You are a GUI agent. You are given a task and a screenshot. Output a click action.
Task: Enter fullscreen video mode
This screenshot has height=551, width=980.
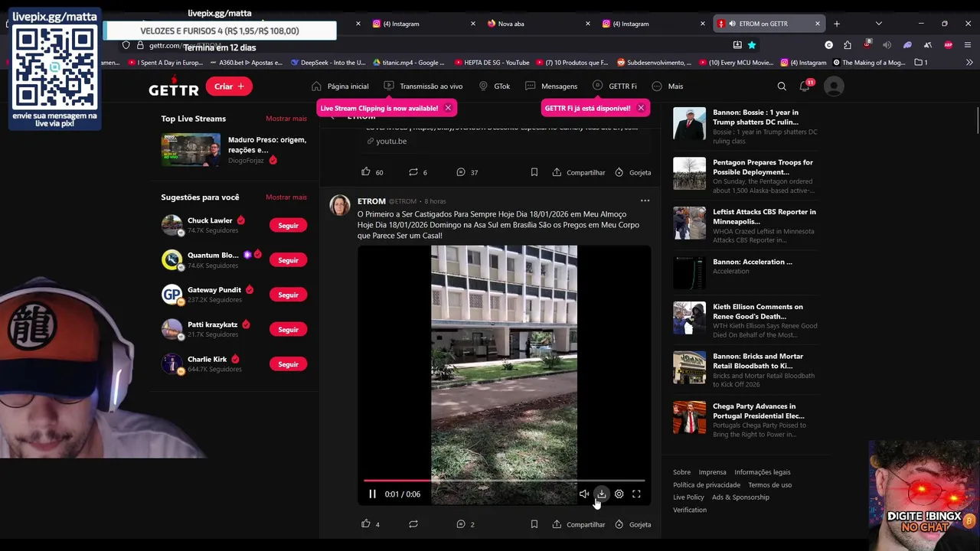click(x=636, y=494)
